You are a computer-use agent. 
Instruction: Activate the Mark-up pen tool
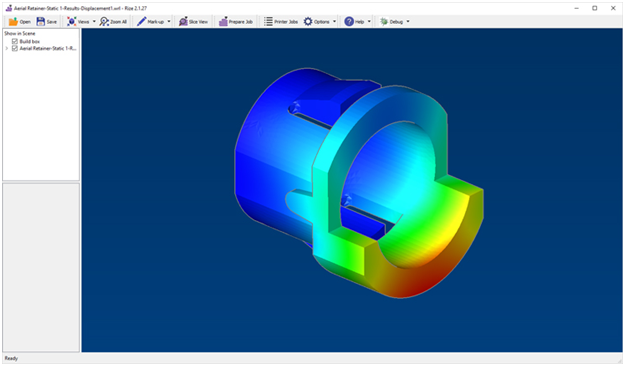point(142,22)
